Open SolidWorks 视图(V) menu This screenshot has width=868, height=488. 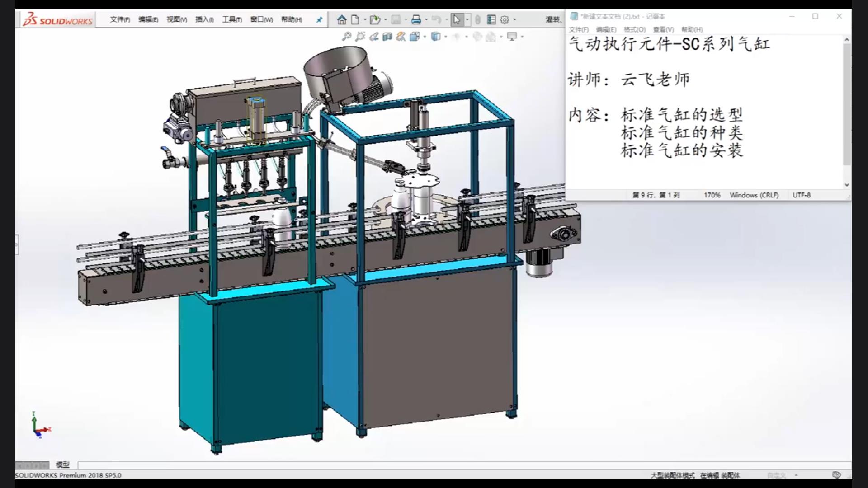click(x=177, y=19)
